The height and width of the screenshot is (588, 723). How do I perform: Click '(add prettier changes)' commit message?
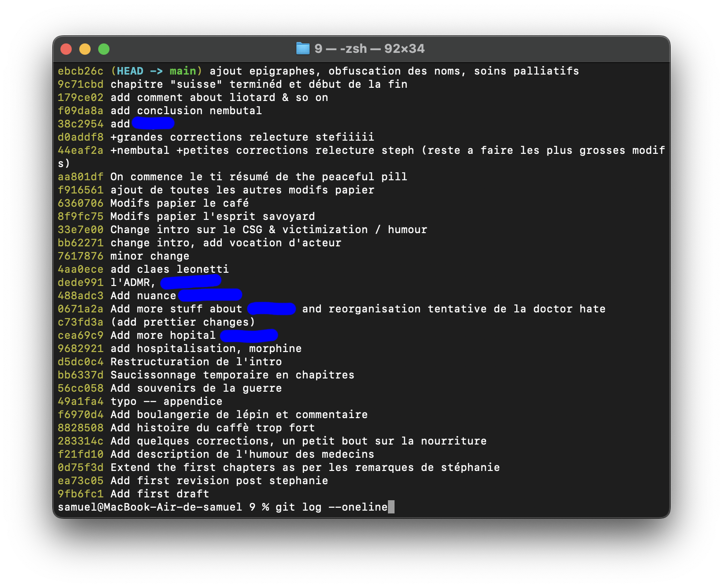[x=183, y=322]
